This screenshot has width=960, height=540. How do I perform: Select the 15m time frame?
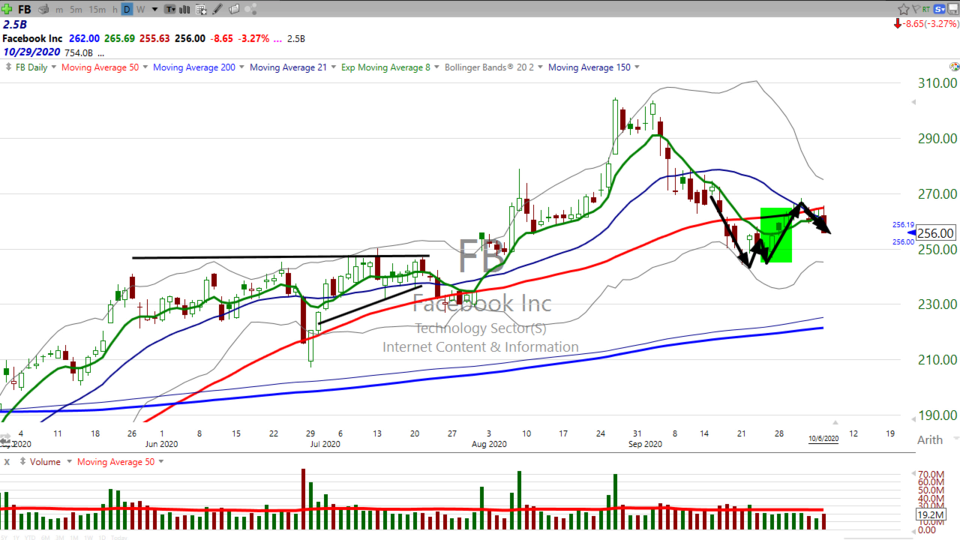(x=97, y=10)
